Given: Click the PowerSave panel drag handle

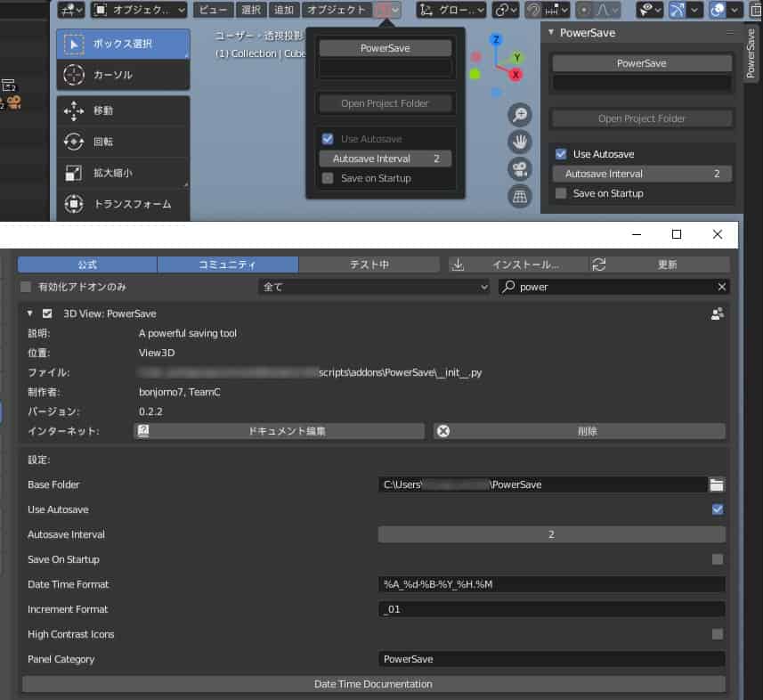Looking at the screenshot, I should [x=729, y=33].
